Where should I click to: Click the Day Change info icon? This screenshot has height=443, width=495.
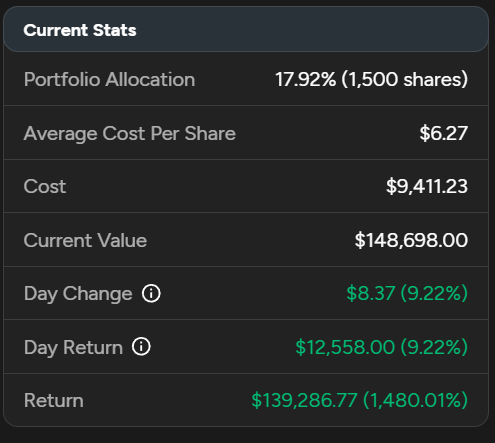tap(151, 294)
